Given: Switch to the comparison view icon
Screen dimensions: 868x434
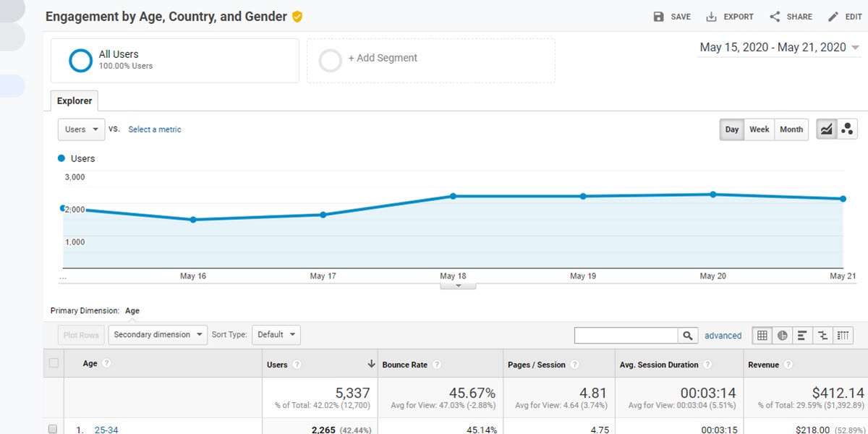Looking at the screenshot, I should click(x=822, y=335).
